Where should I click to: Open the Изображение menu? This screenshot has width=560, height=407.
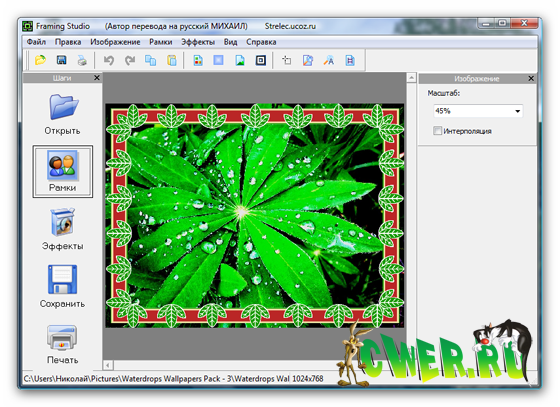(115, 42)
